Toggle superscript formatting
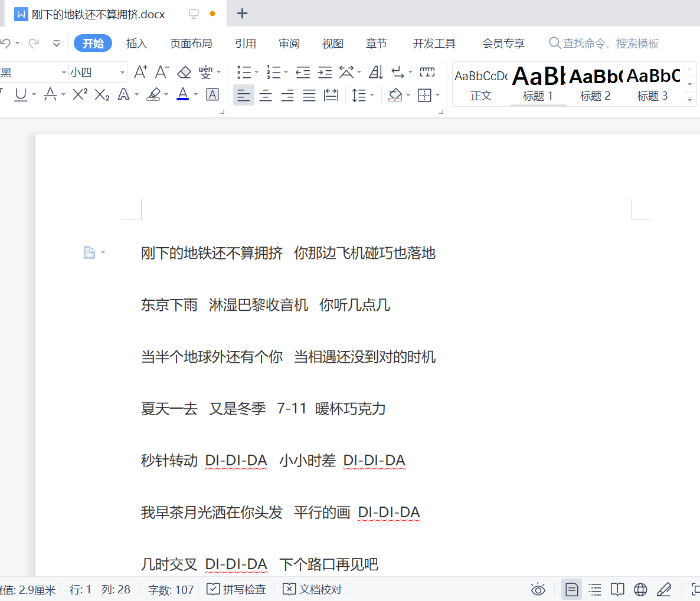Viewport: 700px width, 601px height. point(80,94)
